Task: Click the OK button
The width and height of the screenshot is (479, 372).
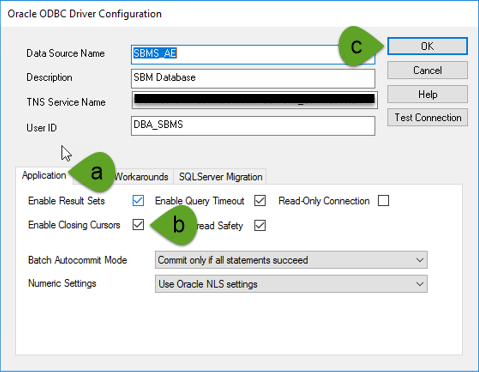Action: tap(427, 46)
